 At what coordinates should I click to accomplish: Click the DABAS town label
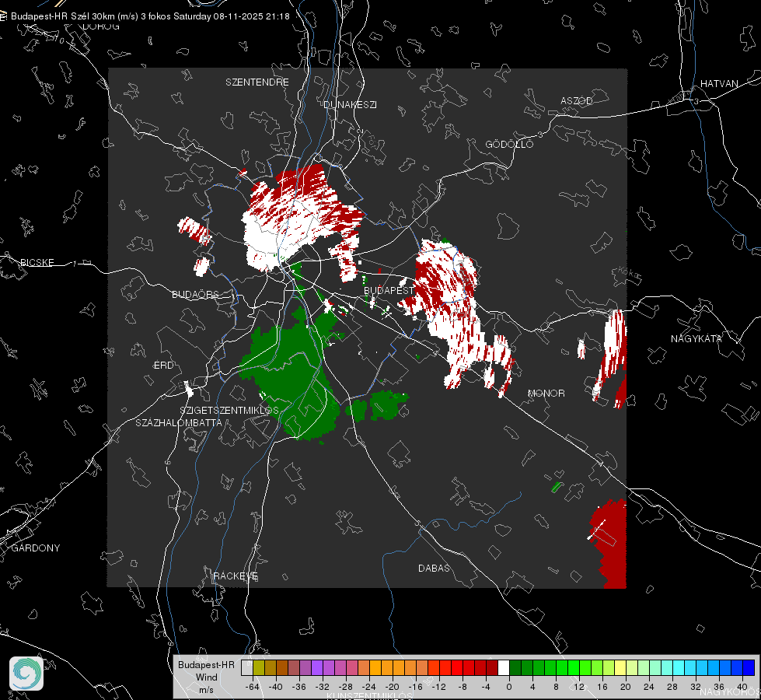point(434,568)
